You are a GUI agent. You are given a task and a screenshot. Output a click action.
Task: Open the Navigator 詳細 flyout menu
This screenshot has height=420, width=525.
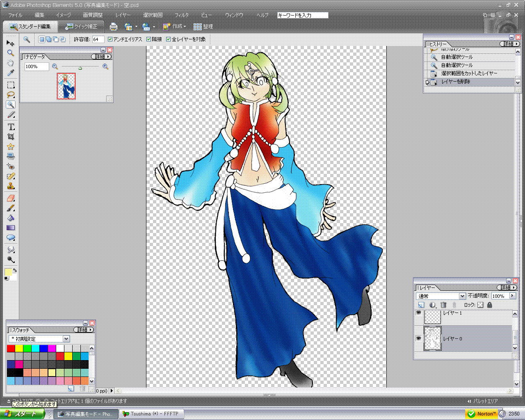(x=101, y=57)
